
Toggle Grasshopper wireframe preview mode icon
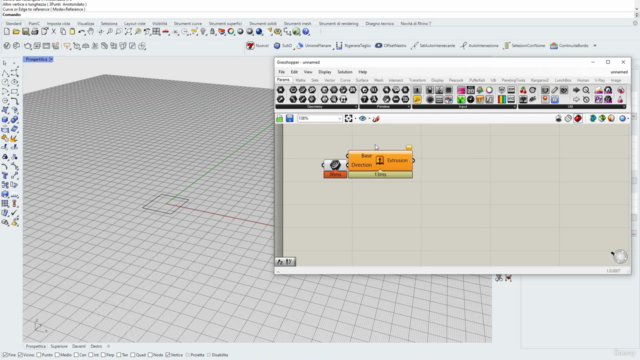click(x=568, y=118)
